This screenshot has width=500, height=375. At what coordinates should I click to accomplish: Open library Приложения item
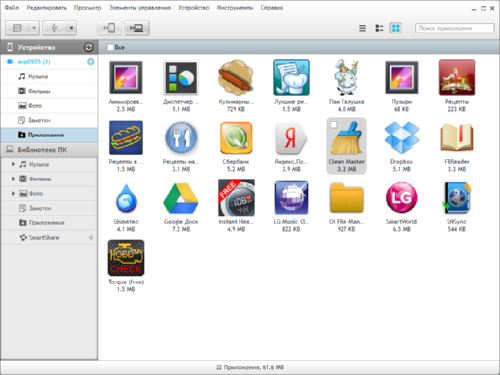pos(49,223)
